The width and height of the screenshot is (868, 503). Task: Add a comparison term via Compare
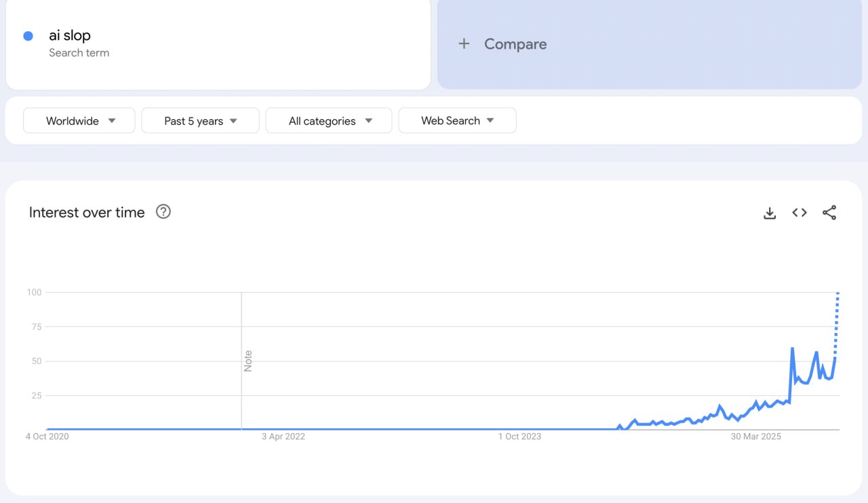click(x=650, y=44)
